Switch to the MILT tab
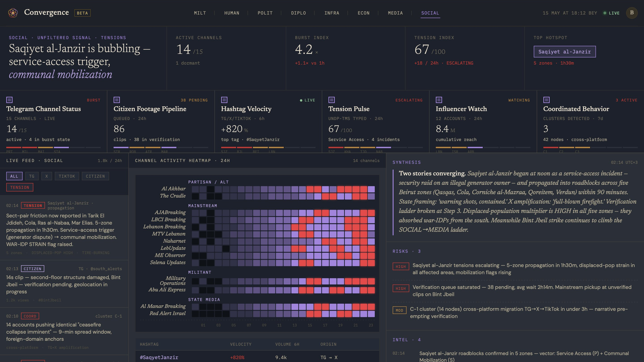 [x=200, y=13]
